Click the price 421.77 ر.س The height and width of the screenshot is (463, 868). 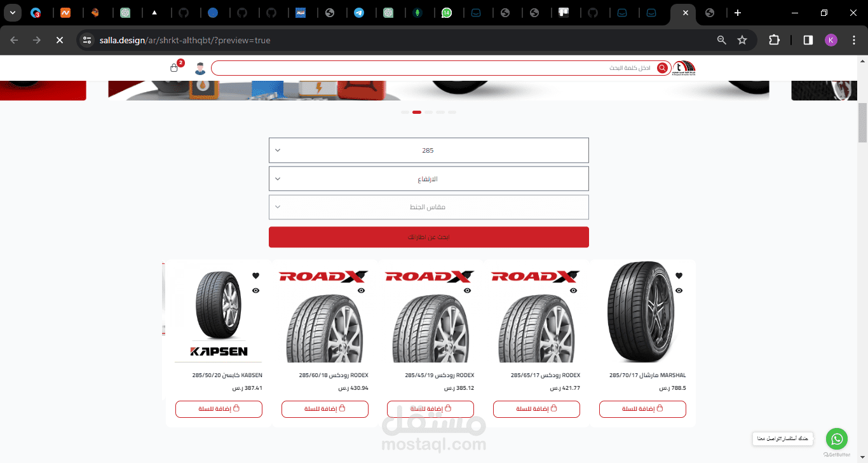tap(565, 388)
